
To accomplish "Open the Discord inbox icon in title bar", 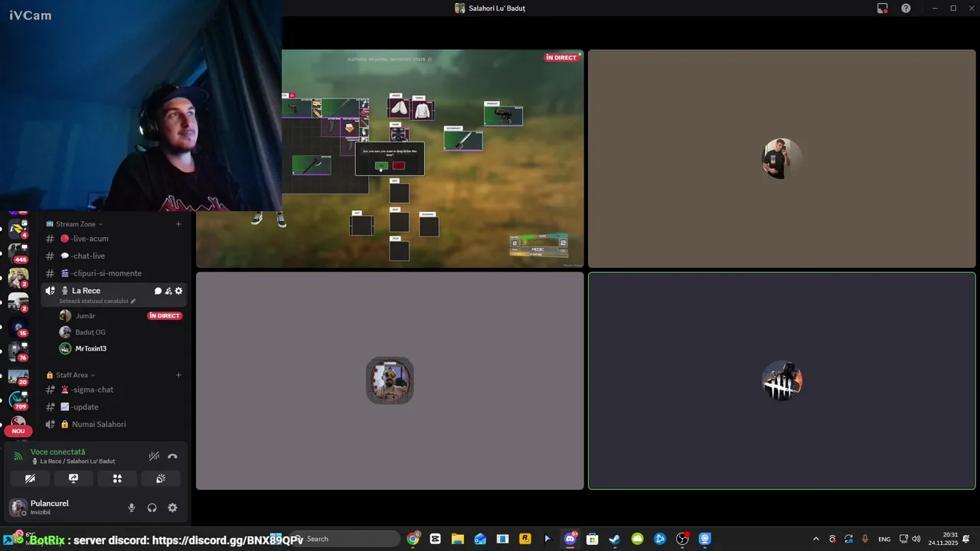I will 883,8.
